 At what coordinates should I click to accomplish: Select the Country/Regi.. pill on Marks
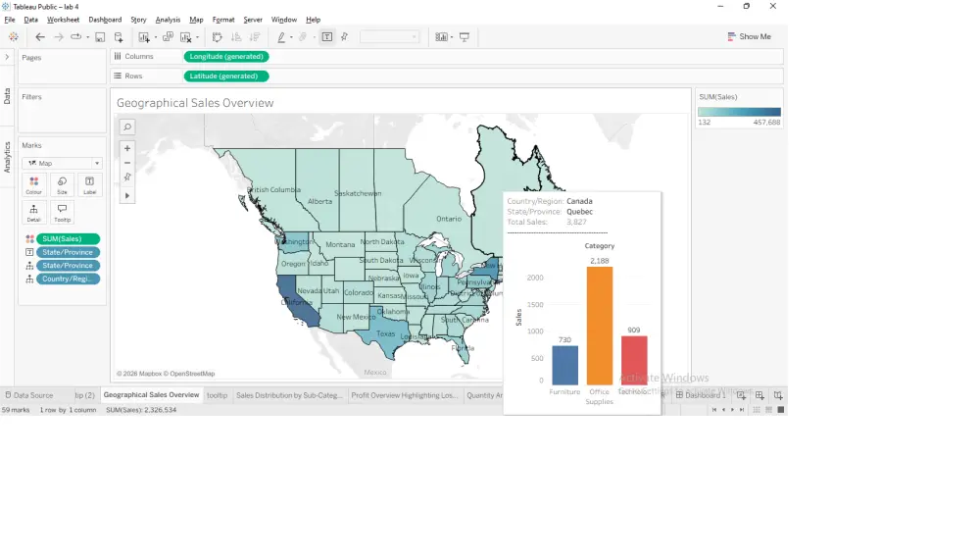coord(69,280)
